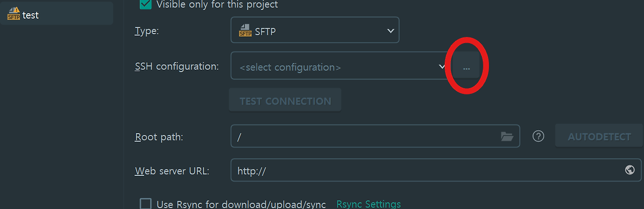
Task: Uncheck Visible only for this project
Action: click(x=145, y=4)
